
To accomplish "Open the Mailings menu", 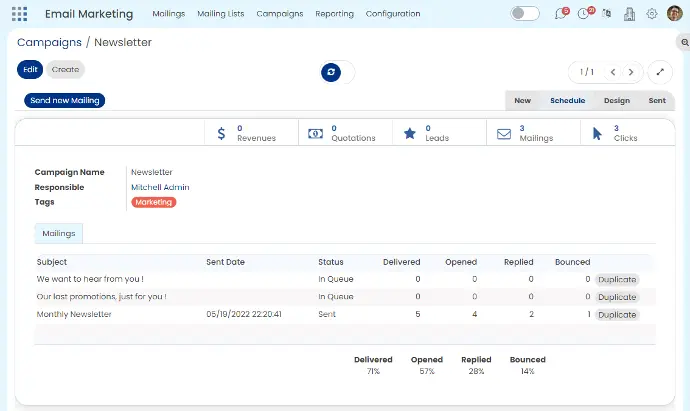I will (x=168, y=14).
